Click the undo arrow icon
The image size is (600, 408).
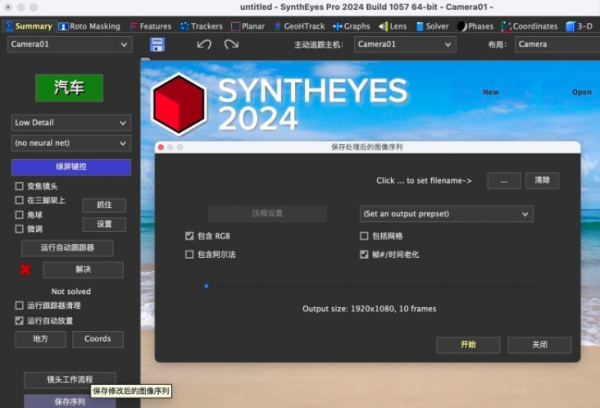(204, 44)
